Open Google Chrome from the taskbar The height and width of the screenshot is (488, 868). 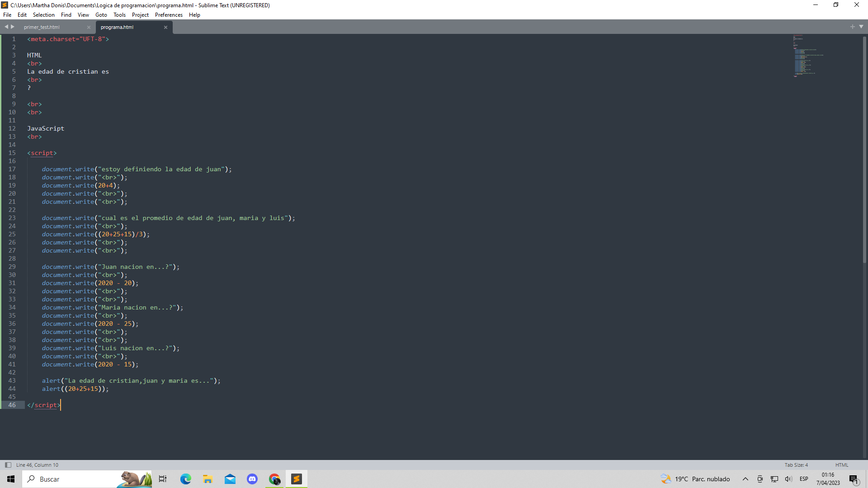click(x=274, y=479)
